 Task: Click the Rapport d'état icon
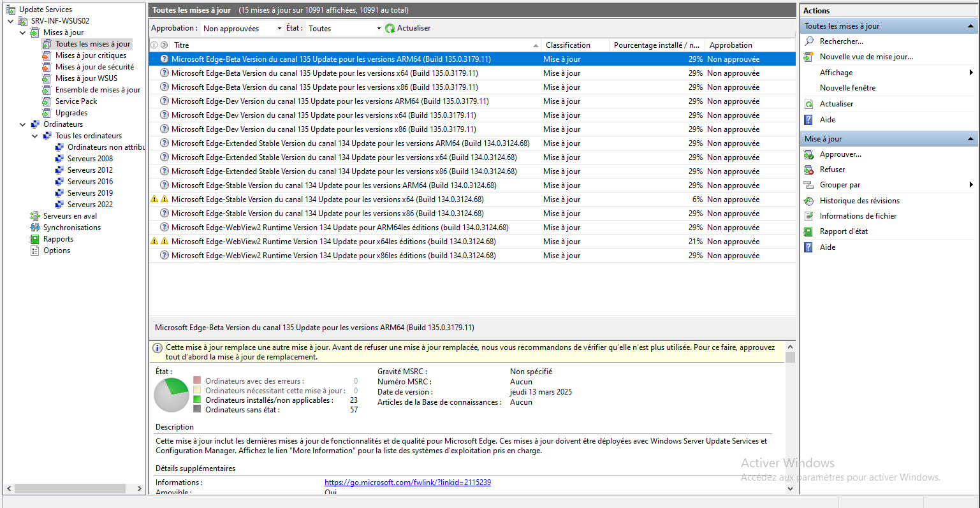[809, 231]
